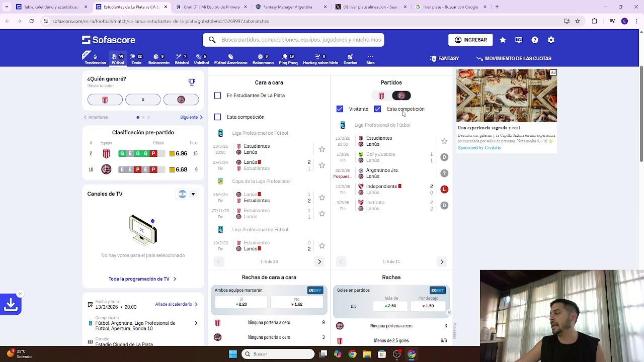Select the Ping Pong sport icon

(x=288, y=59)
